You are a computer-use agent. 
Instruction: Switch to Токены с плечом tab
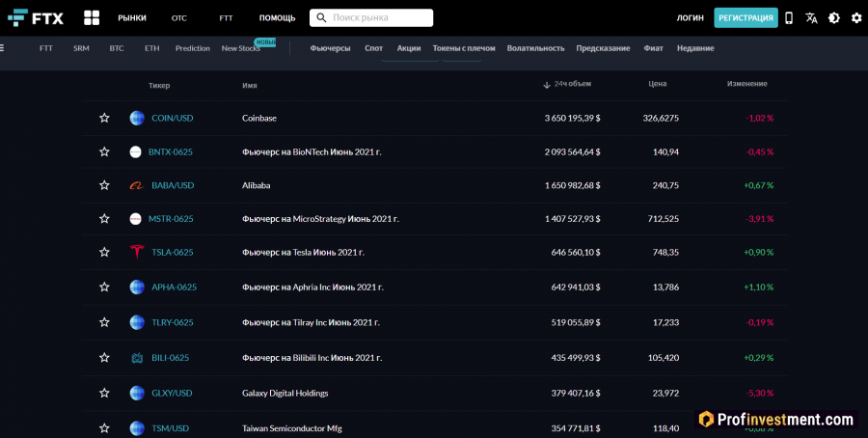(464, 48)
